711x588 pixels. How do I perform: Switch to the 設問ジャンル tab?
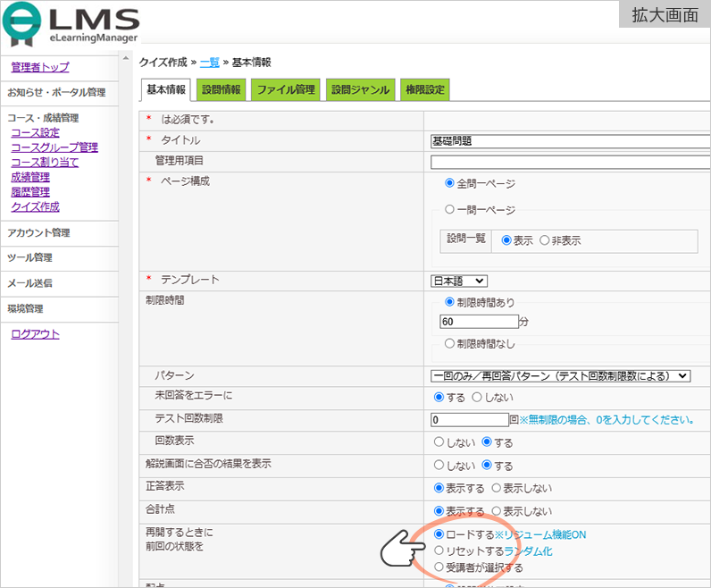(360, 89)
